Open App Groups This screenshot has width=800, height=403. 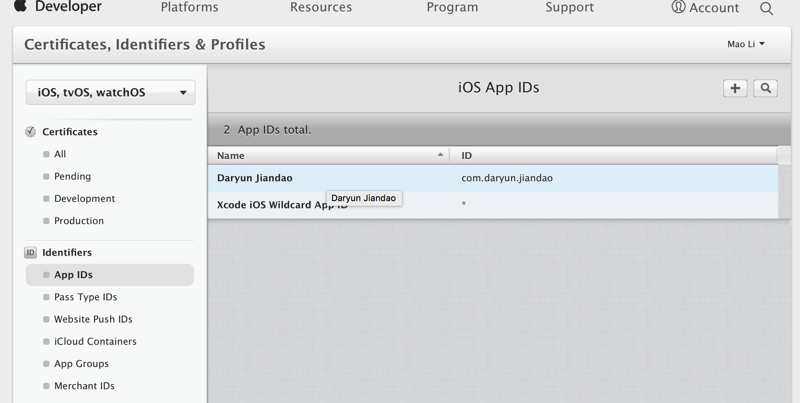click(x=81, y=364)
